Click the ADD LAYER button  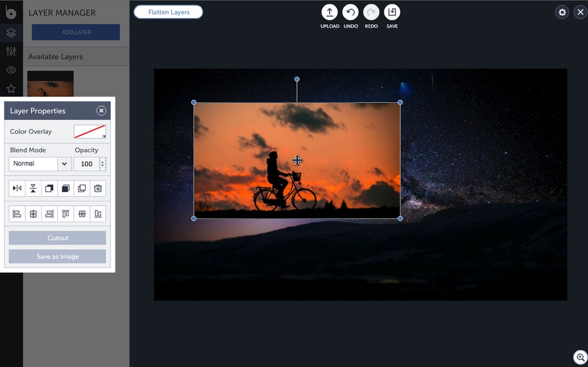(76, 32)
